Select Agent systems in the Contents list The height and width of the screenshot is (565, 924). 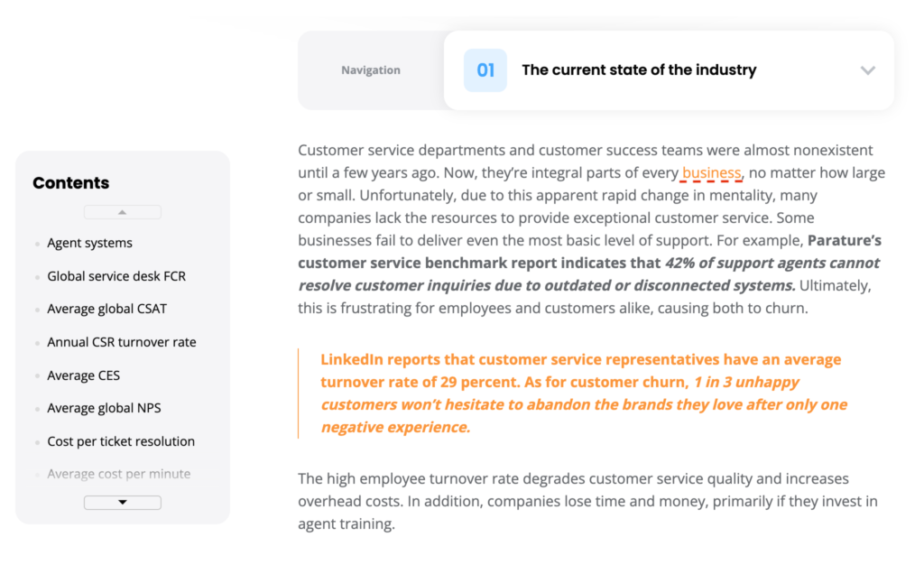pos(89,243)
